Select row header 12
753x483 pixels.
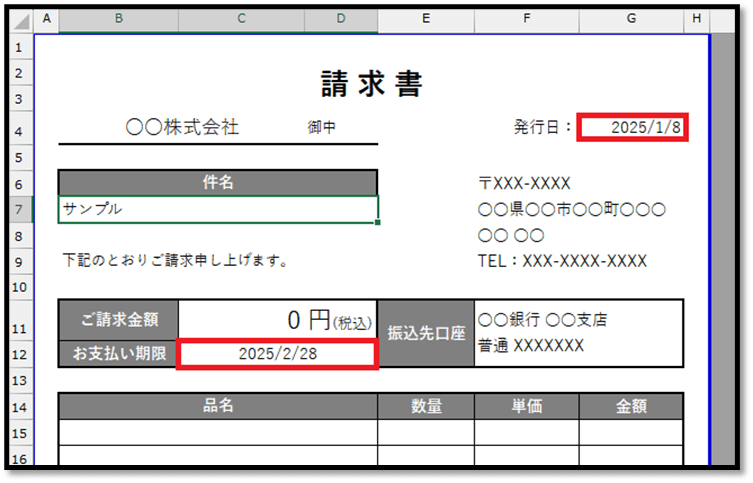tap(19, 354)
